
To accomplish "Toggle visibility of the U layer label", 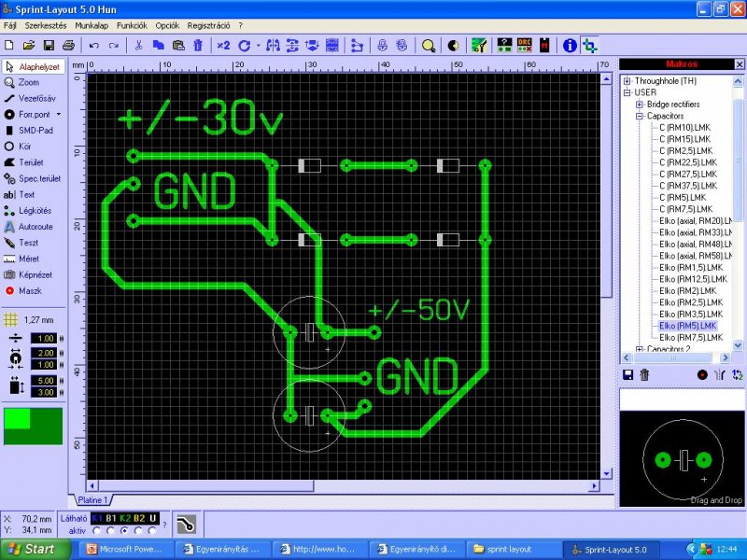I will pyautogui.click(x=153, y=518).
